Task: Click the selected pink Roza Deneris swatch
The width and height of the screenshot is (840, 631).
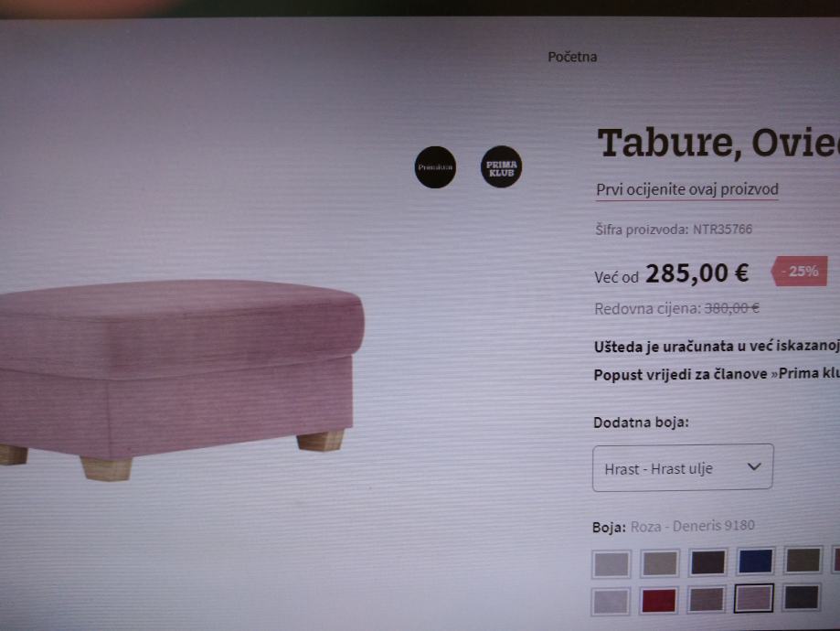Action: (754, 598)
